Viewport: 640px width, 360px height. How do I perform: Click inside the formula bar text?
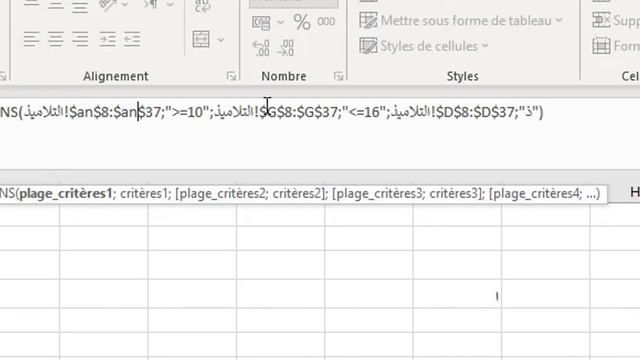coord(271,112)
